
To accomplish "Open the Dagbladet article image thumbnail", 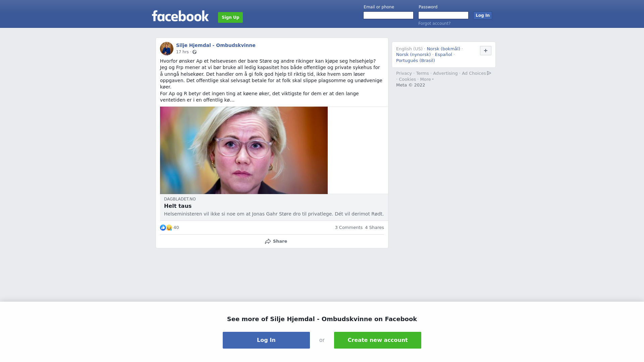I will [x=244, y=150].
